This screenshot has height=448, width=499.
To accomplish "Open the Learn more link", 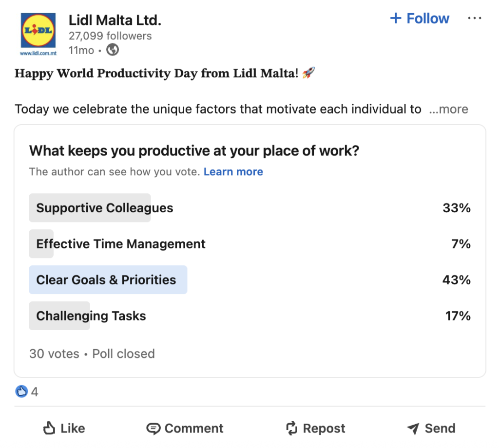I will click(233, 172).
